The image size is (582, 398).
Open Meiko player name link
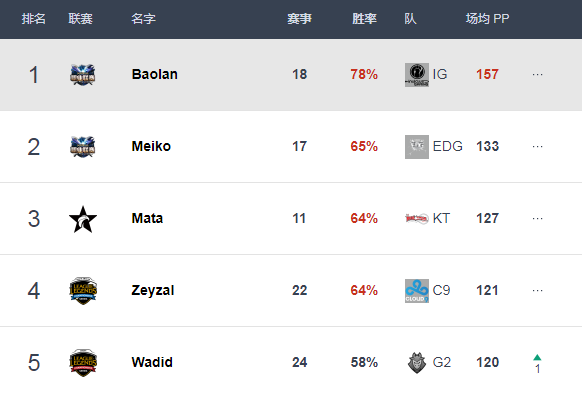click(x=151, y=146)
